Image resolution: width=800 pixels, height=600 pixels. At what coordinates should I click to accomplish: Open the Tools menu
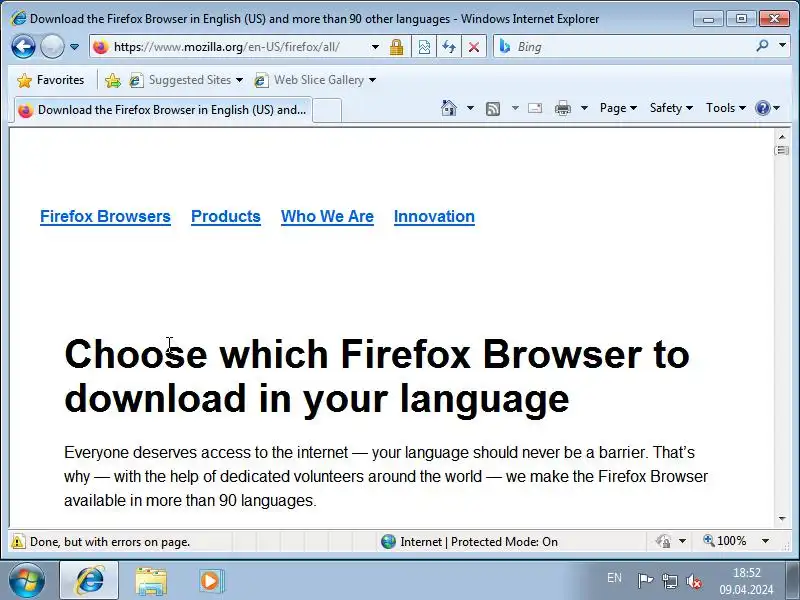click(726, 108)
